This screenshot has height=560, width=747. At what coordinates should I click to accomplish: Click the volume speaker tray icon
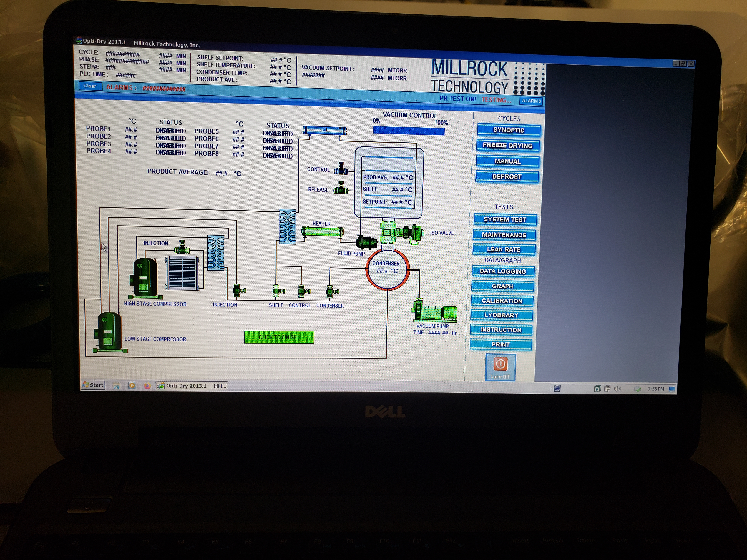pos(617,389)
